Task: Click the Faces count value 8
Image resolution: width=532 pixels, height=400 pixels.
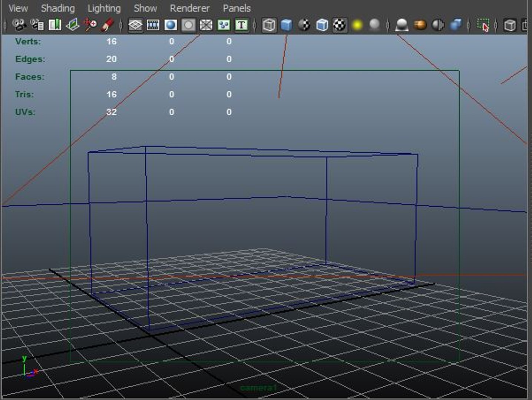Action: point(114,77)
